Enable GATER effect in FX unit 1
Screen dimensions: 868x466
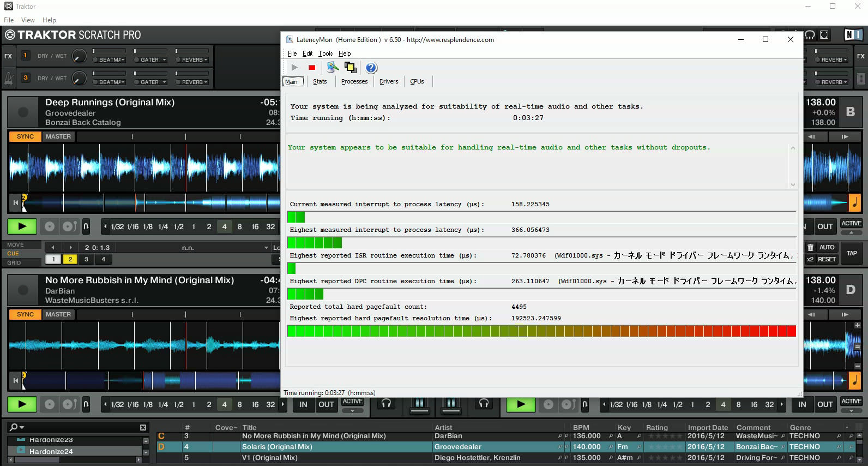click(137, 60)
